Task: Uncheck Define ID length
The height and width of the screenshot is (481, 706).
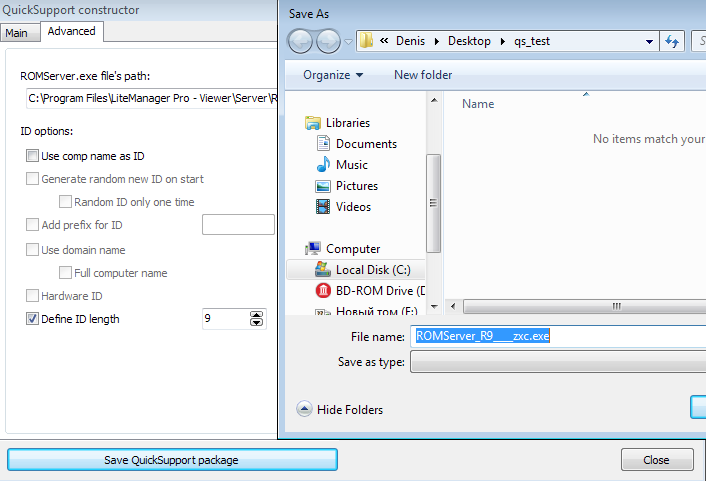Action: (x=32, y=319)
